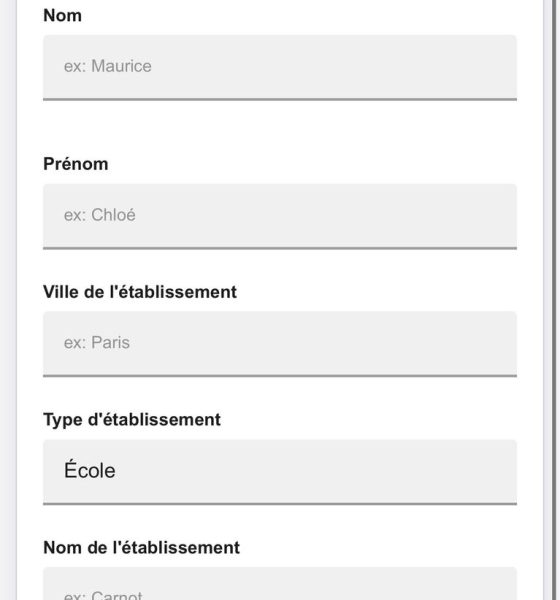Image resolution: width=560 pixels, height=600 pixels.
Task: Click the "ex: Paris" placeholder text
Action: click(97, 343)
